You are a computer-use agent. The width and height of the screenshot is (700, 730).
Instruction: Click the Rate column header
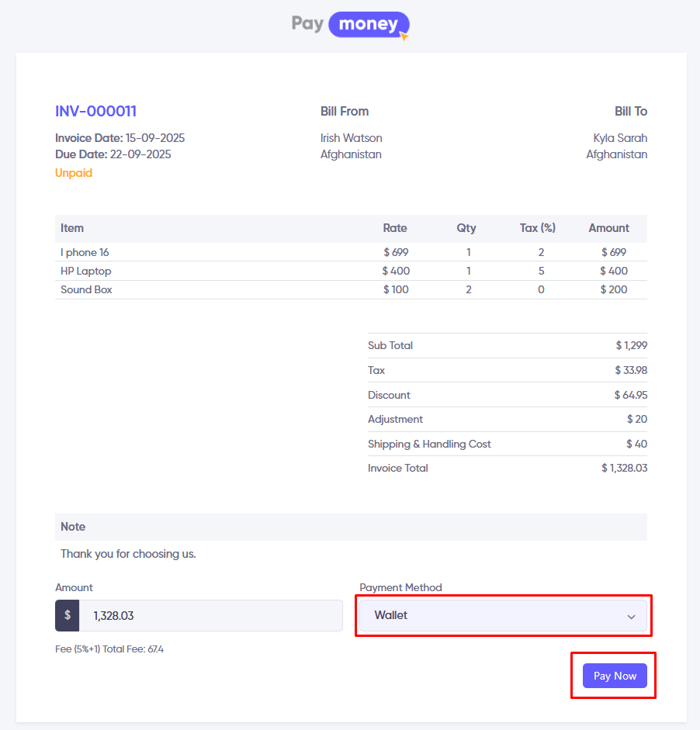tap(394, 228)
